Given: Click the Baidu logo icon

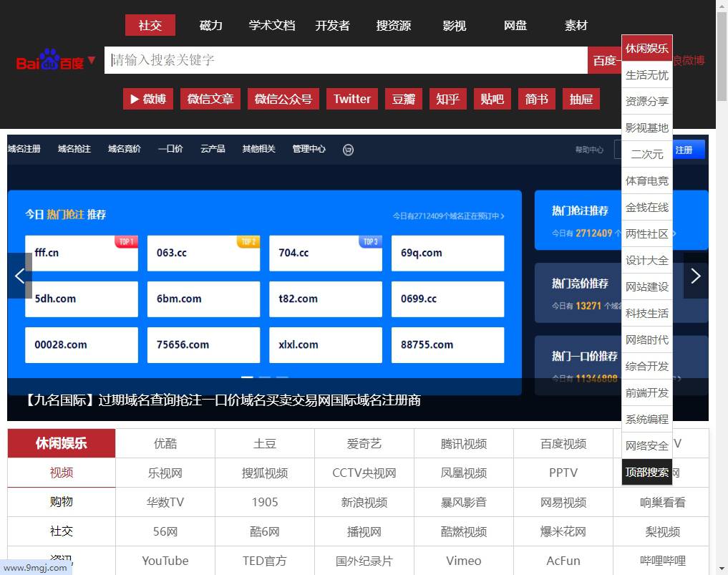Looking at the screenshot, I should 49,60.
